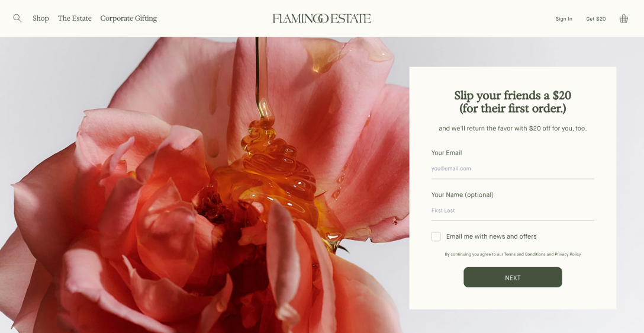
Task: Click the "Your Email" field label
Action: 446,153
